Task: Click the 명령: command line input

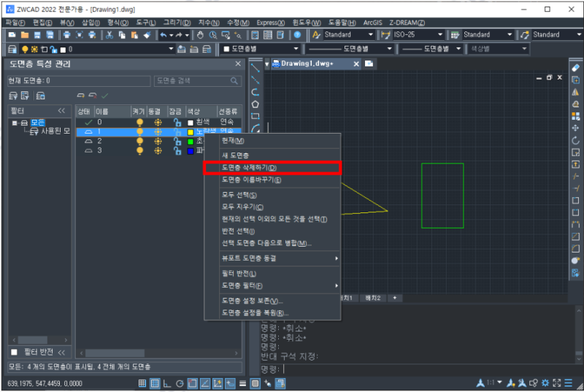Action: 417,369
